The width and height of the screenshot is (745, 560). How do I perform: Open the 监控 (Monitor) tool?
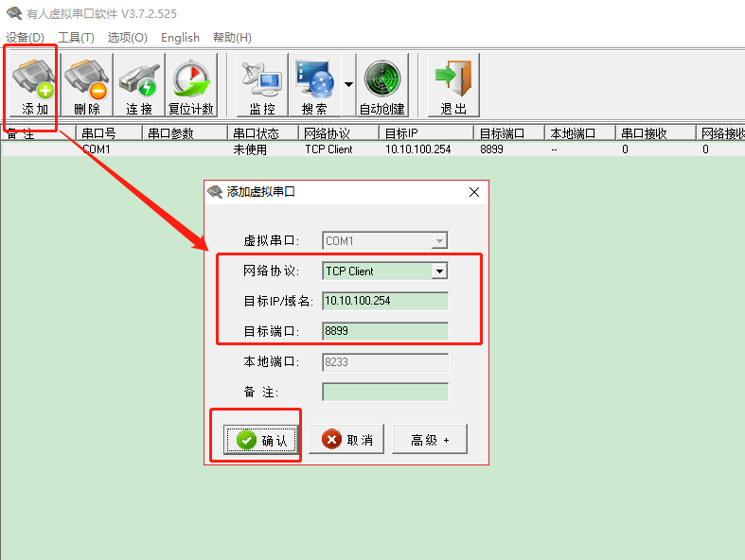point(262,83)
